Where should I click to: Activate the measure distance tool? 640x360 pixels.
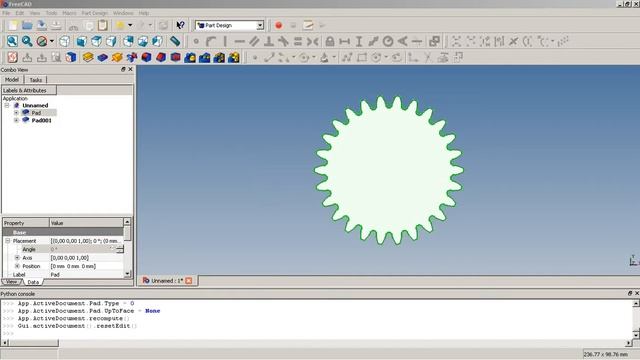(175, 41)
